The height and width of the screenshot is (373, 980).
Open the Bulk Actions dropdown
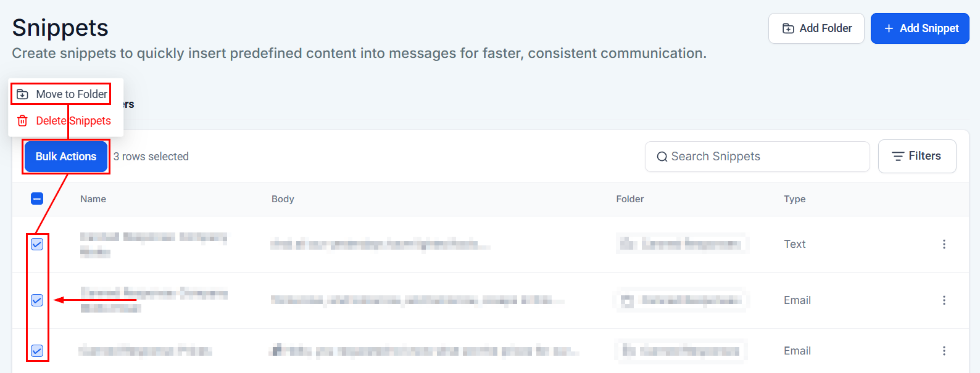[x=66, y=157]
